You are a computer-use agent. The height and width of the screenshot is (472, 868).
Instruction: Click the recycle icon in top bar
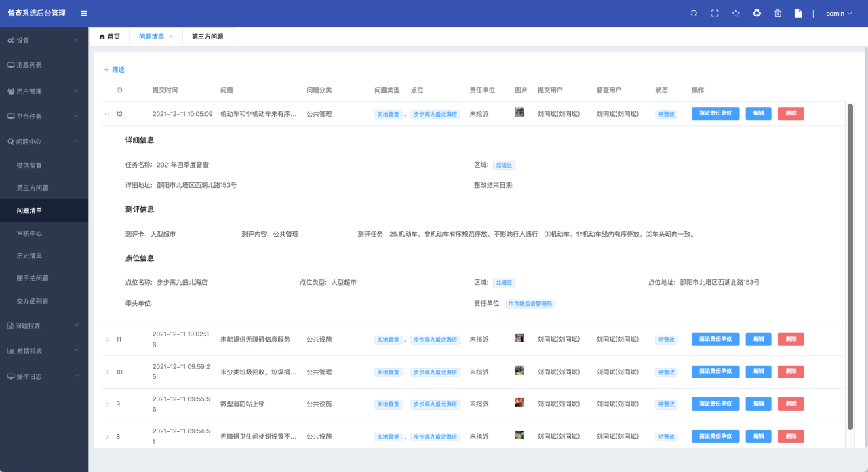(x=757, y=14)
